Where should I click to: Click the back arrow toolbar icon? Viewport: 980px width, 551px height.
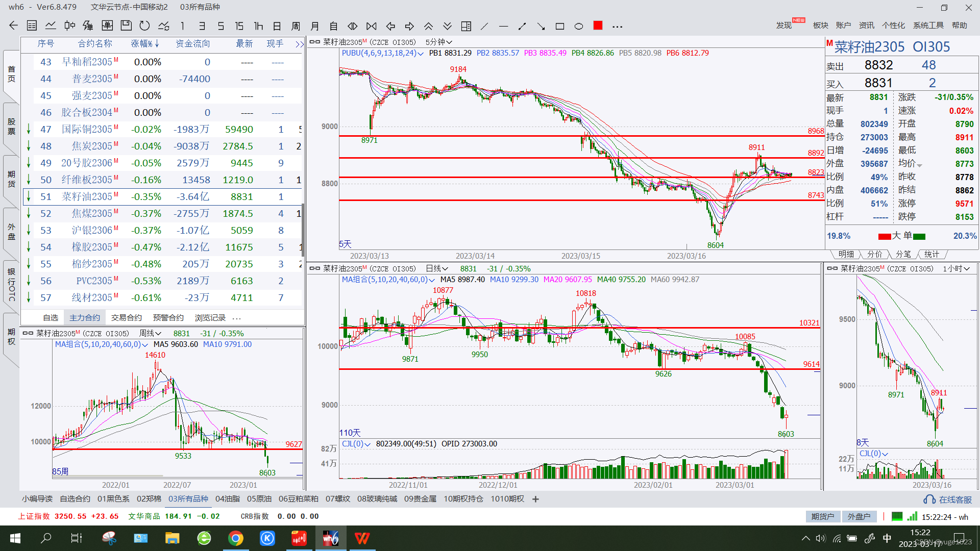14,26
